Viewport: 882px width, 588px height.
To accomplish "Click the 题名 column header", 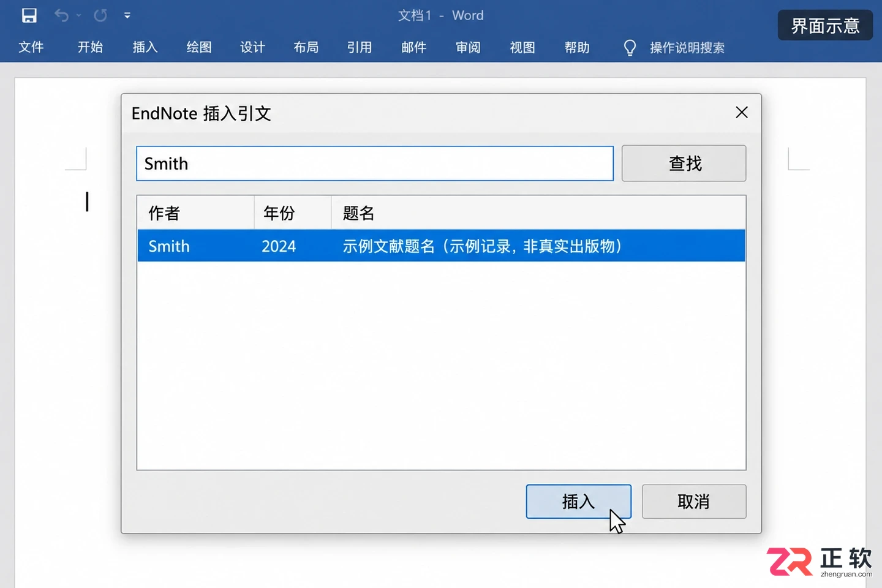I will (x=538, y=213).
